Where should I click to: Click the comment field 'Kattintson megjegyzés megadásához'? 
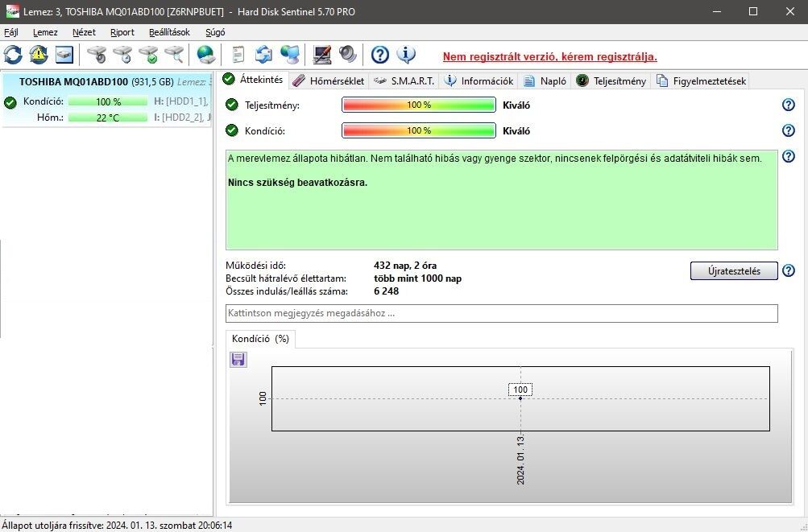[501, 313]
